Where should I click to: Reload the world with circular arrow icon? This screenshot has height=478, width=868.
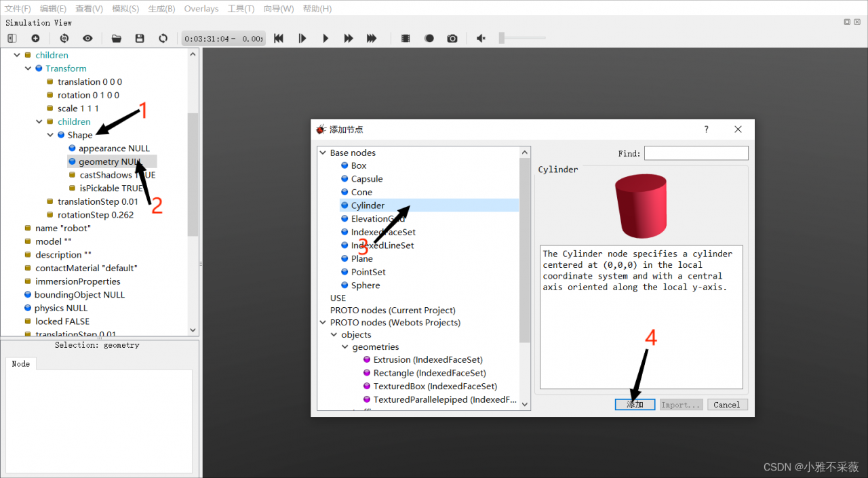pyautogui.click(x=163, y=39)
